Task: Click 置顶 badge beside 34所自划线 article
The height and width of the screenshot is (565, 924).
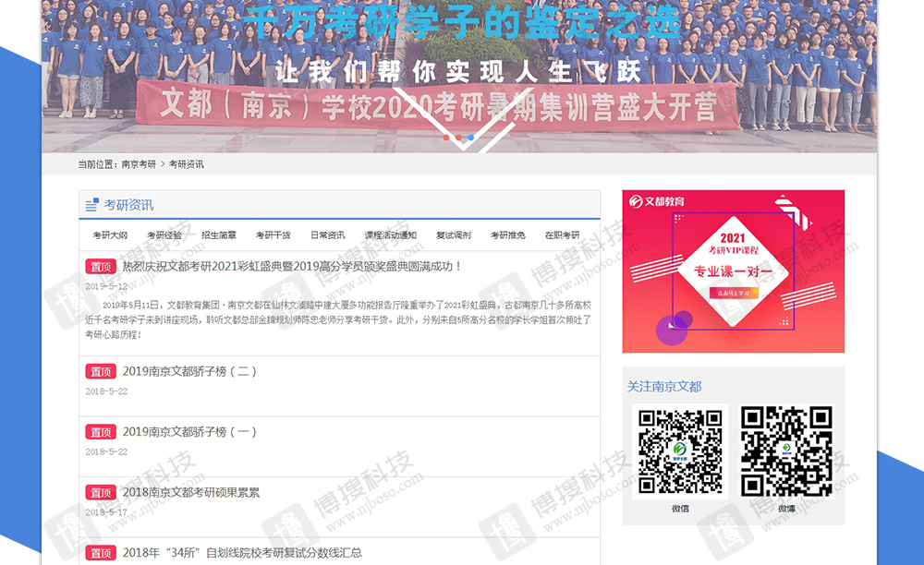Action: pyautogui.click(x=101, y=553)
